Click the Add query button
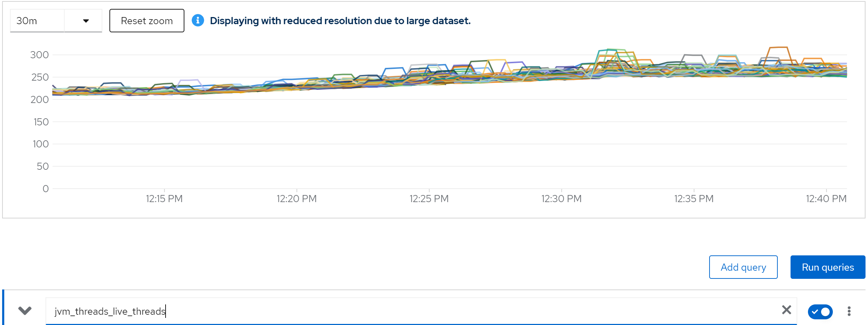Viewport: 868px width, 325px height. point(743,267)
